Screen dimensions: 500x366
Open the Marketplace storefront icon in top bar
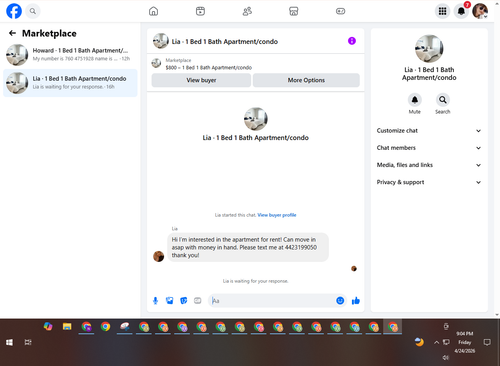[294, 11]
